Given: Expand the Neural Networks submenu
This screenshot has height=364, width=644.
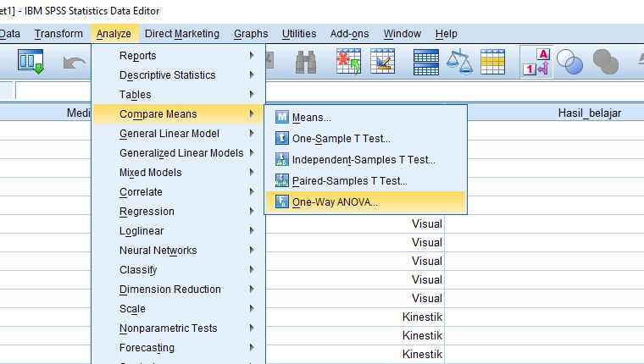Looking at the screenshot, I should [x=178, y=251].
